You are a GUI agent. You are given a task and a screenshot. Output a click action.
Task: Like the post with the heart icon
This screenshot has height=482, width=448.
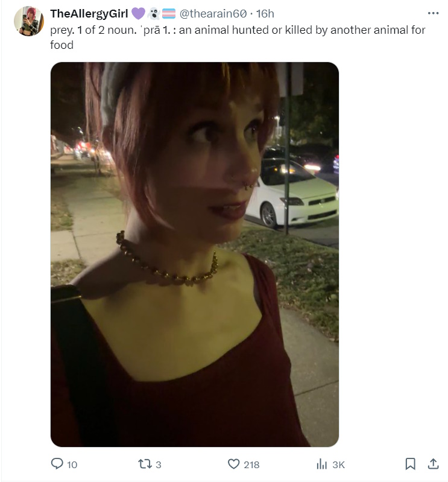coord(233,464)
